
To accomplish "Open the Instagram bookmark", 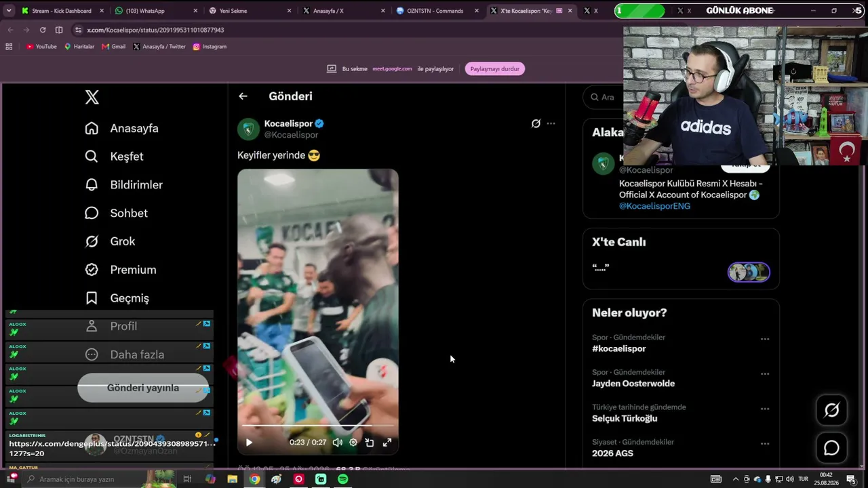I will (x=210, y=47).
